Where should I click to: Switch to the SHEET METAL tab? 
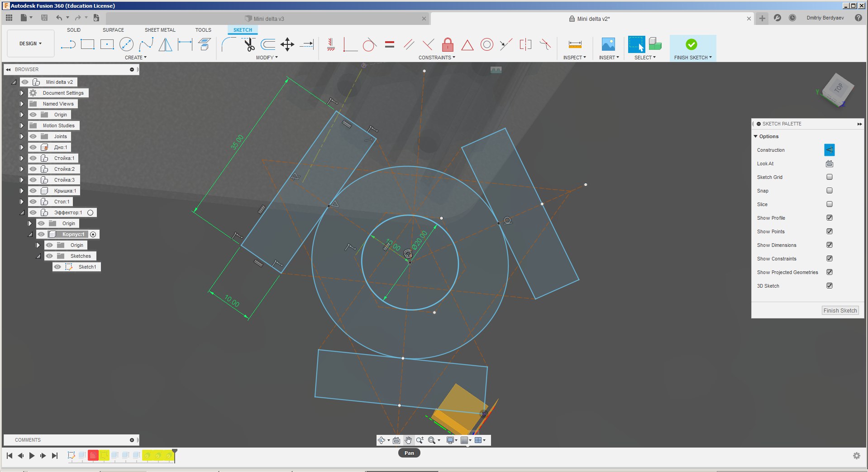[160, 30]
